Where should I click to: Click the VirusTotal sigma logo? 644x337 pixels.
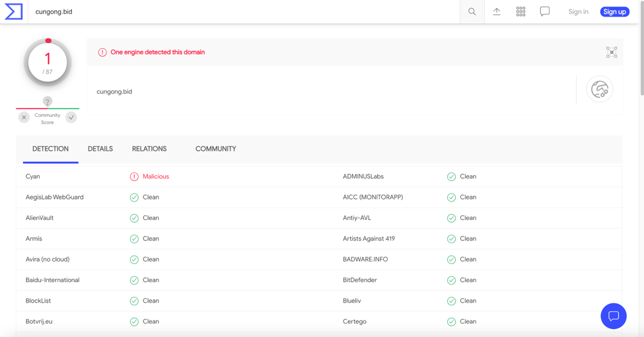tap(14, 11)
